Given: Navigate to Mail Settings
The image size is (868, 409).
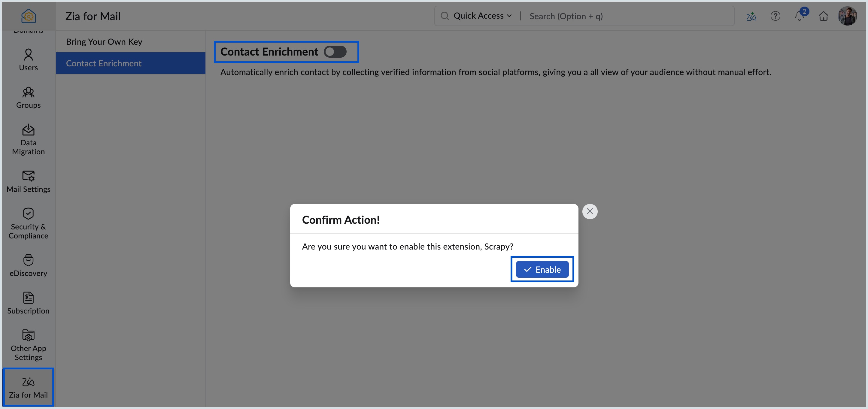Looking at the screenshot, I should click(28, 181).
